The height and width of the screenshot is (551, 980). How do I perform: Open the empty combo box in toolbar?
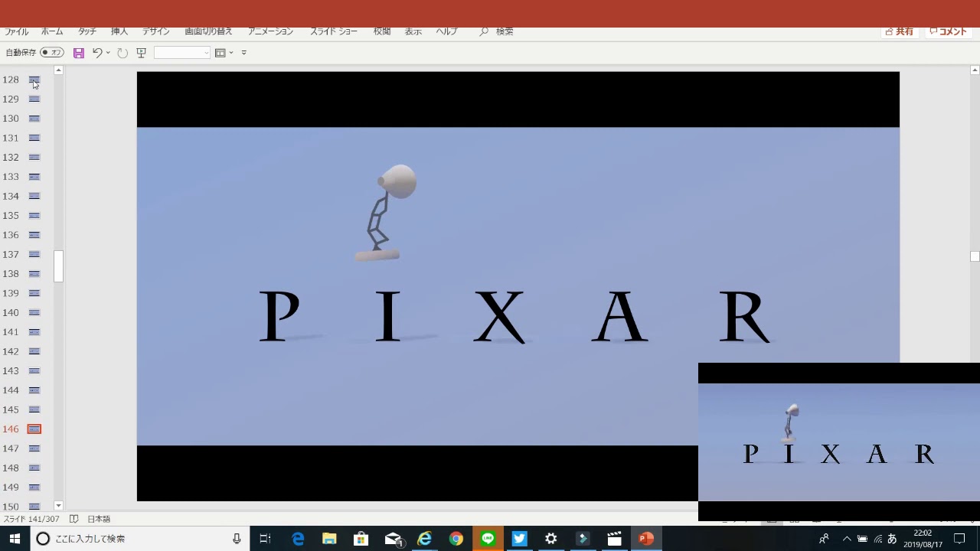click(181, 53)
